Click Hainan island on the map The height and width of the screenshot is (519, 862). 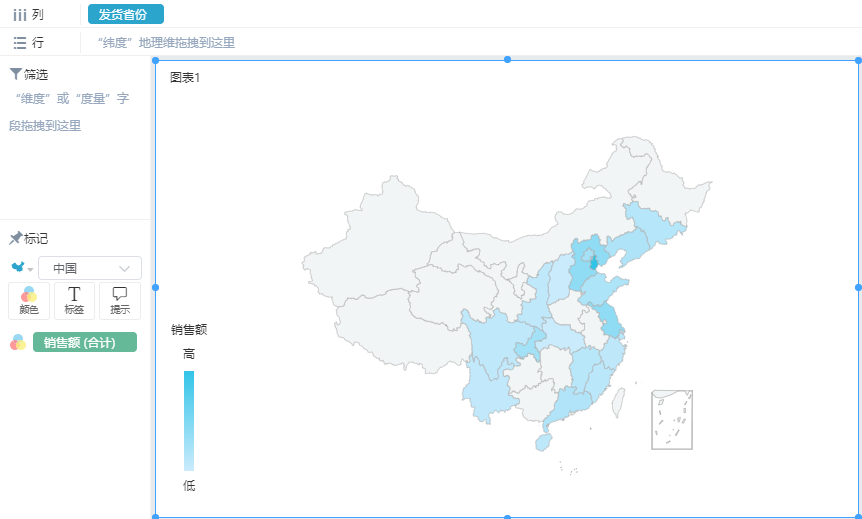click(x=543, y=442)
